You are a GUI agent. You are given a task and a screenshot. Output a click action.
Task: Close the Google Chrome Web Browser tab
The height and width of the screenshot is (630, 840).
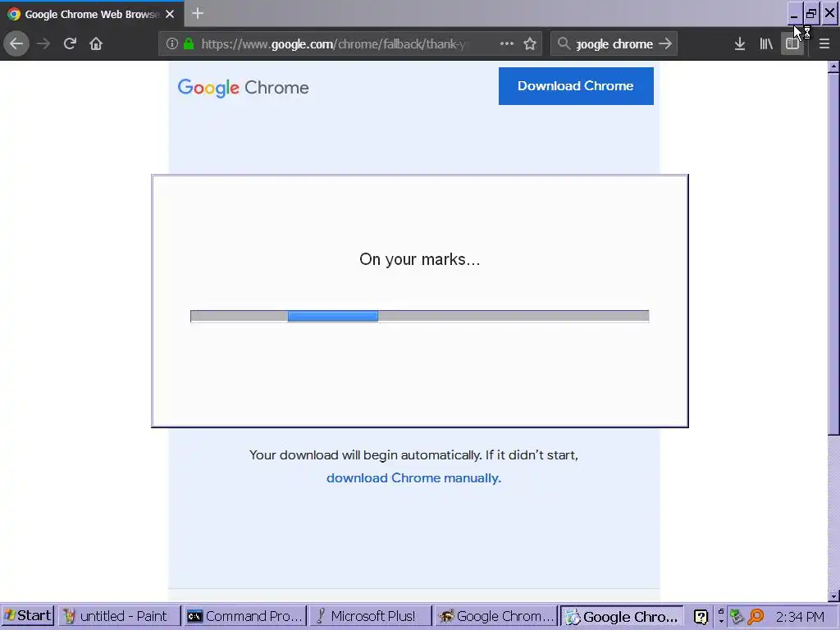point(170,14)
